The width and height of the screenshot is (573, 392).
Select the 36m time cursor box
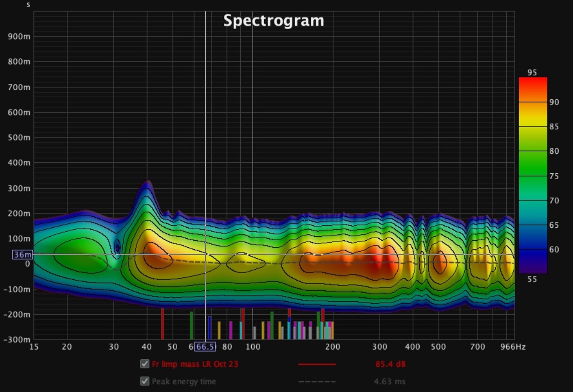tap(22, 255)
